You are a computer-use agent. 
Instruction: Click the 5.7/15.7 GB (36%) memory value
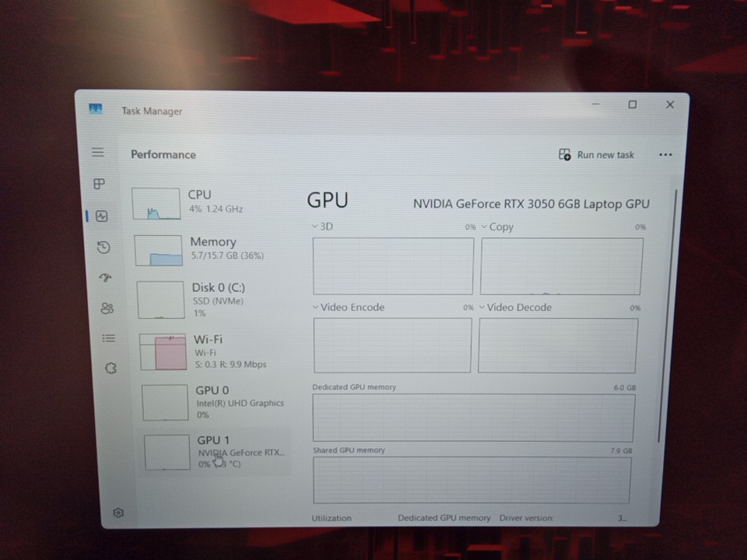(227, 256)
